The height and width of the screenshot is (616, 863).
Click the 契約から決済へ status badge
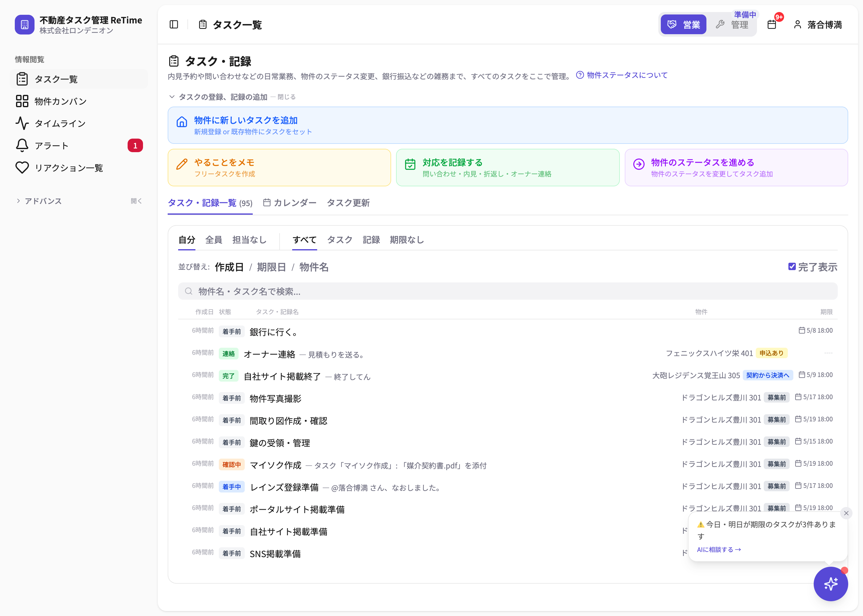coord(768,375)
